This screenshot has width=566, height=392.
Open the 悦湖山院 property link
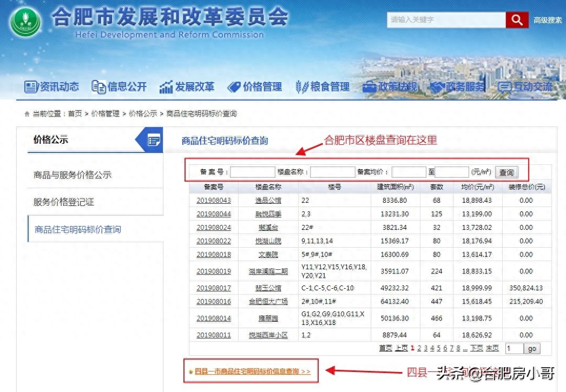click(268, 241)
